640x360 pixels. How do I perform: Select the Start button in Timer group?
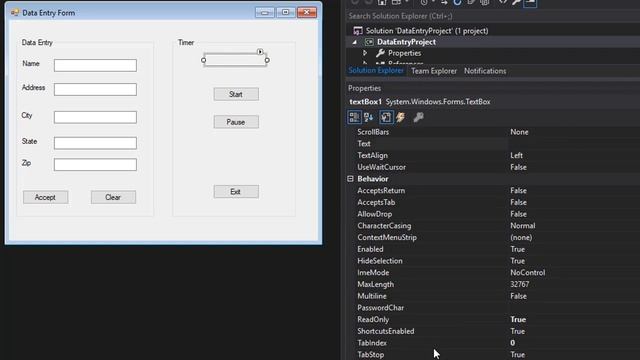click(236, 94)
